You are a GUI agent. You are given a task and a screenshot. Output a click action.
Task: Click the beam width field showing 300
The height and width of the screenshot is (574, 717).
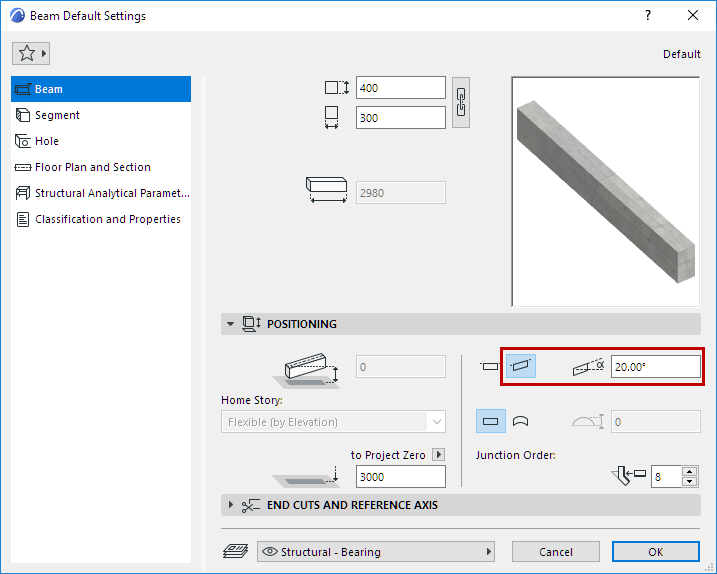[x=401, y=118]
